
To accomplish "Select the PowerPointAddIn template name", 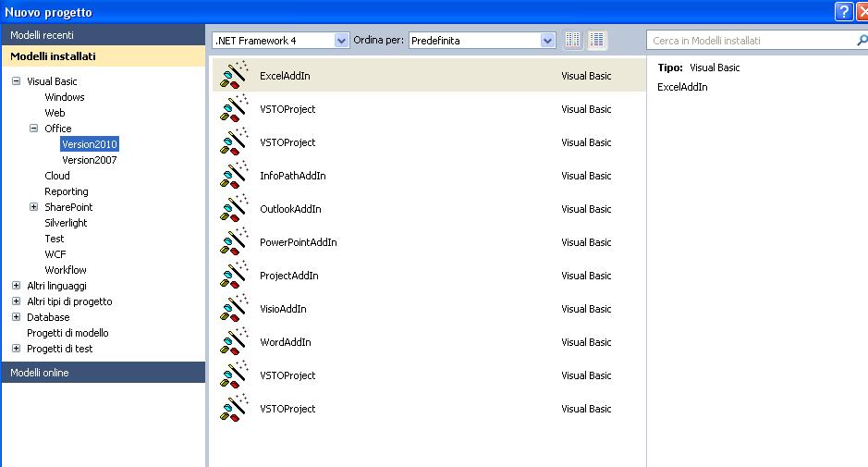I will [x=298, y=242].
